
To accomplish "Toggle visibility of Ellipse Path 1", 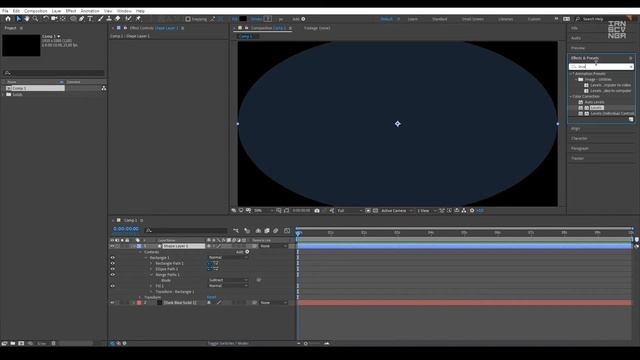I will coord(112,269).
